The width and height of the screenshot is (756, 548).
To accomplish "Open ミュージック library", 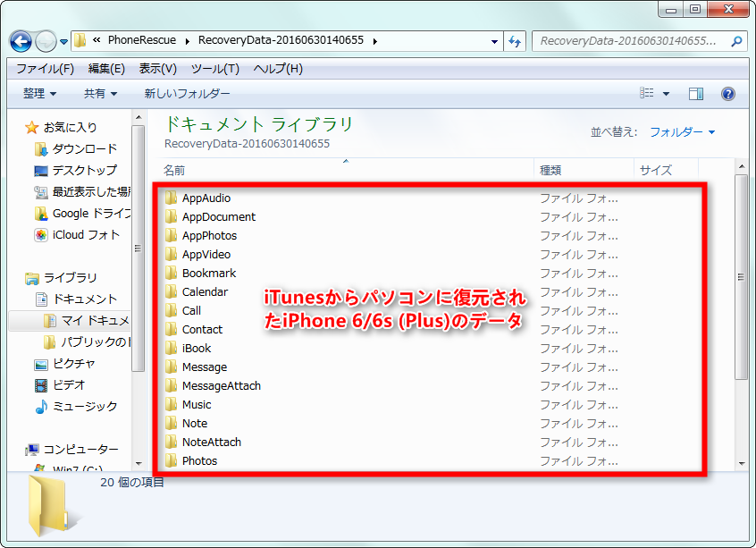I will coord(84,407).
